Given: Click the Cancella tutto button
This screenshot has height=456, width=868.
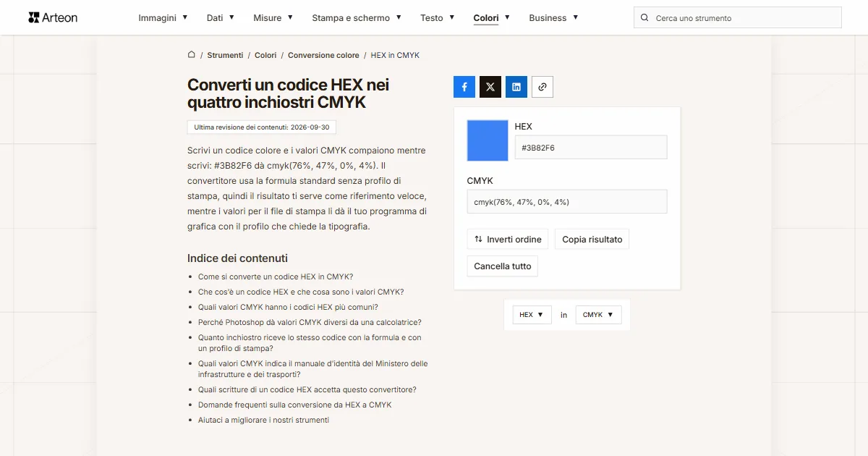Looking at the screenshot, I should (x=502, y=266).
